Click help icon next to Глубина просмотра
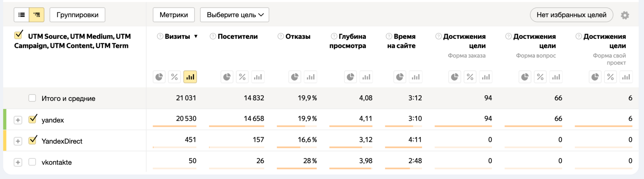 tap(334, 36)
